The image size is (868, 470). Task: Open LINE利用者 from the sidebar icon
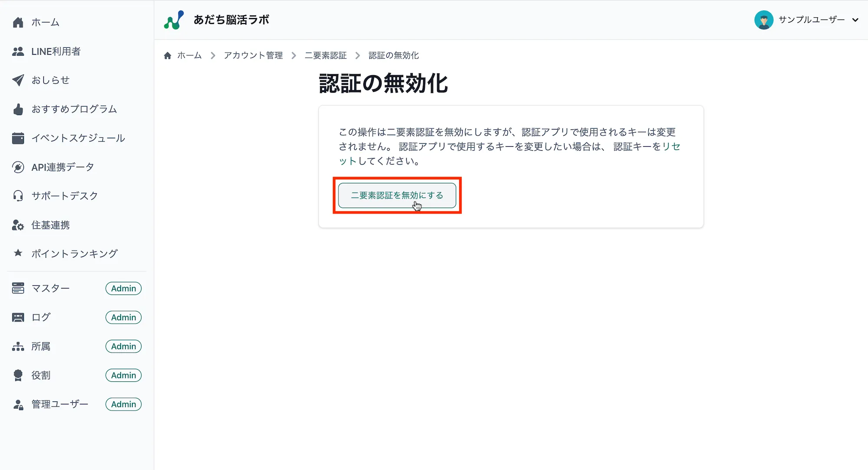tap(18, 51)
